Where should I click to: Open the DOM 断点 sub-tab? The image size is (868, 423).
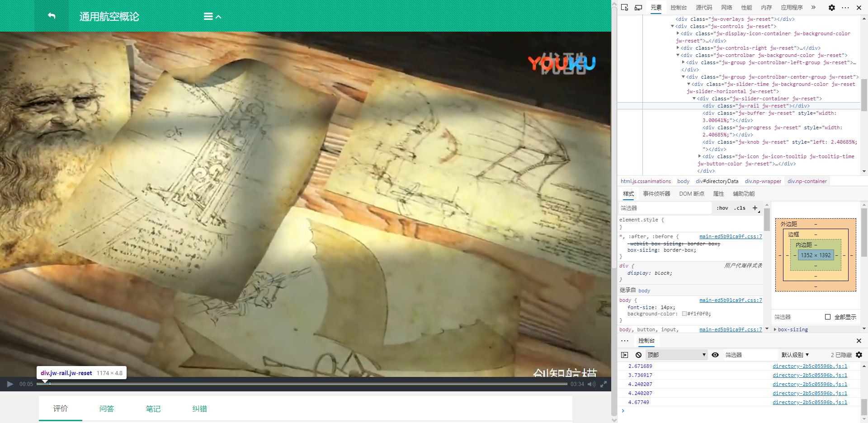(x=692, y=194)
